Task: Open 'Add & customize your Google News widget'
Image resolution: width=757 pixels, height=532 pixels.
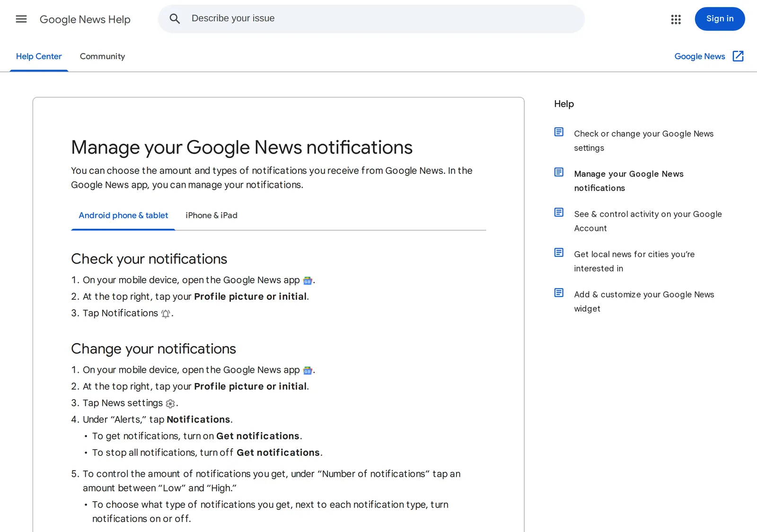Action: coord(644,302)
